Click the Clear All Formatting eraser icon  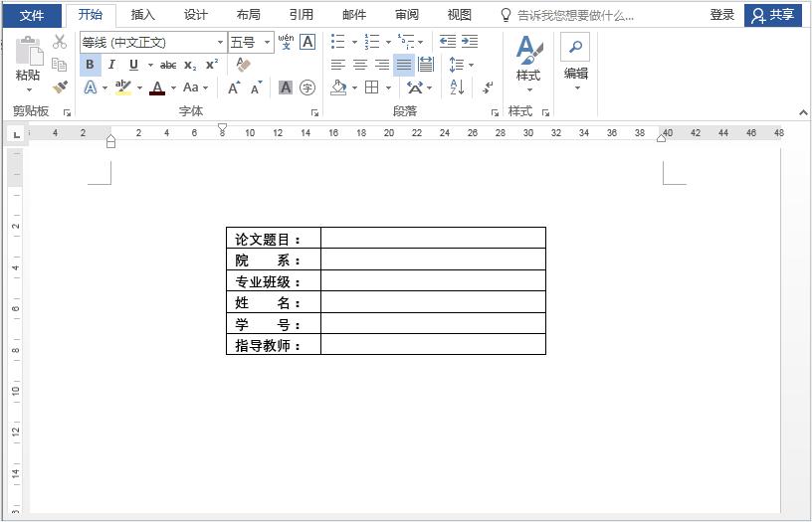click(243, 65)
